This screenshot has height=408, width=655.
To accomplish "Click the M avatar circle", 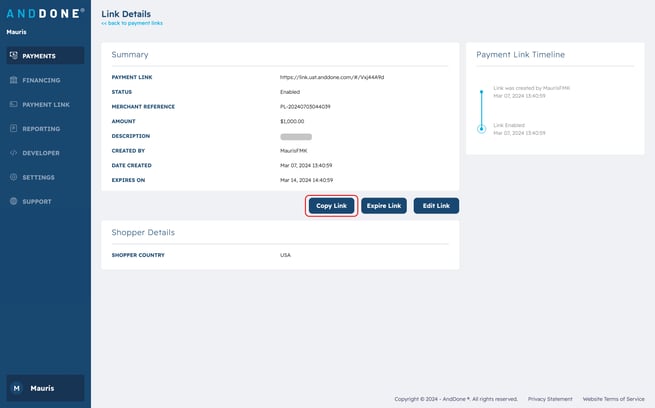I will (17, 388).
